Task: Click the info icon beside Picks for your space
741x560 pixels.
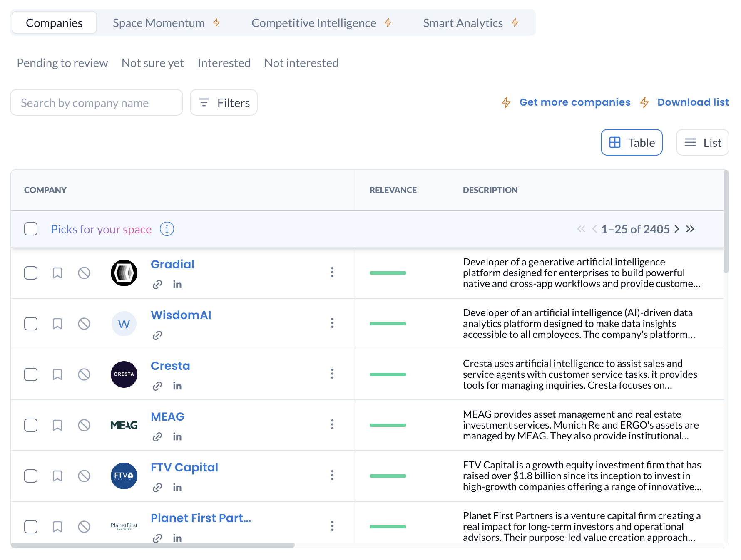Action: coord(167,229)
